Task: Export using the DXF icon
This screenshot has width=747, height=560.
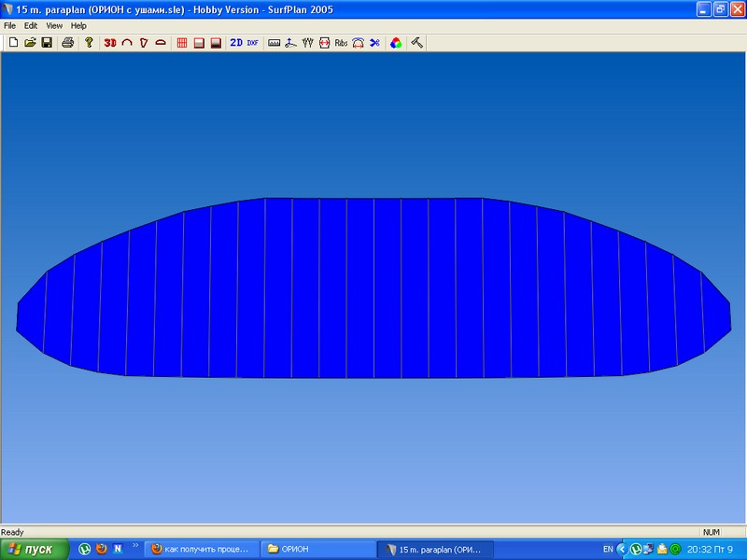Action: 252,43
